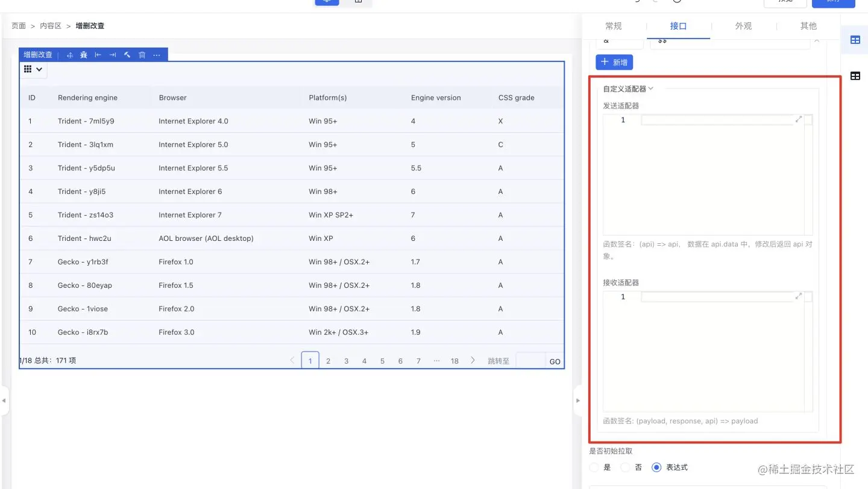The image size is (868, 489).
Task: Click the Gecko - 80eyap cell
Action: [x=85, y=285]
